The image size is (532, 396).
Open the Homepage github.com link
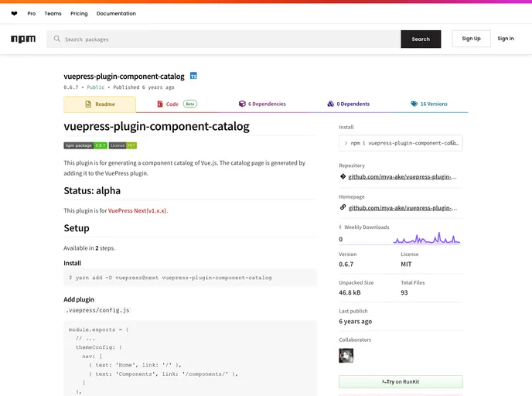pos(402,208)
